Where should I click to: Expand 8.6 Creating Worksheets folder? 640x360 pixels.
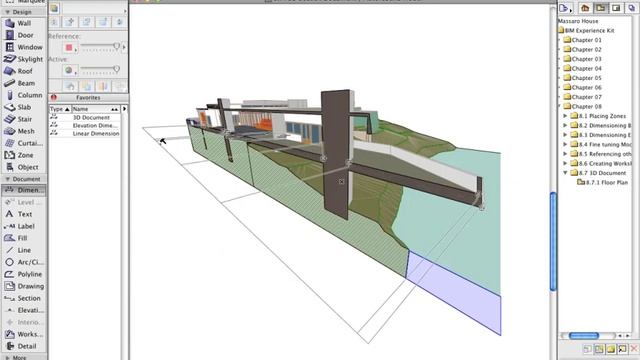(565, 163)
